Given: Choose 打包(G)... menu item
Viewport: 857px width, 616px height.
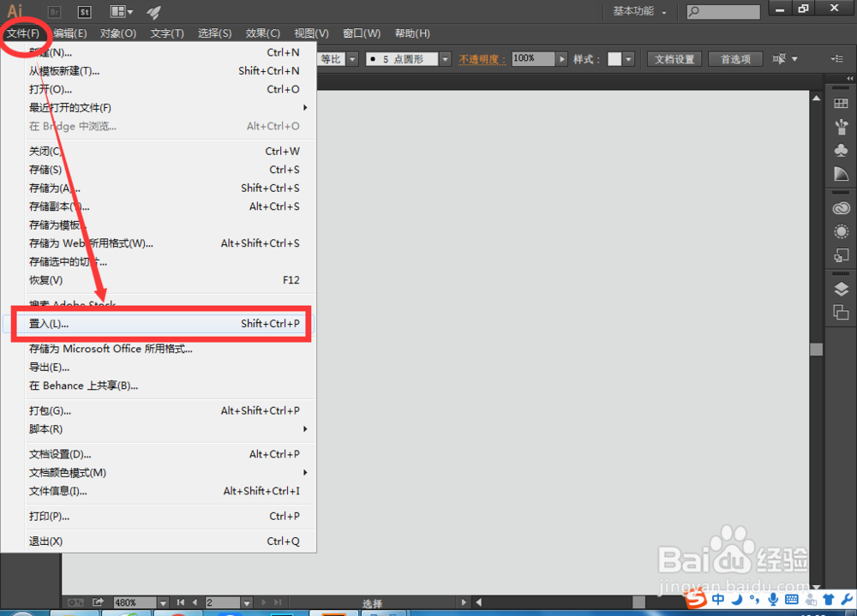Looking at the screenshot, I should coord(159,410).
